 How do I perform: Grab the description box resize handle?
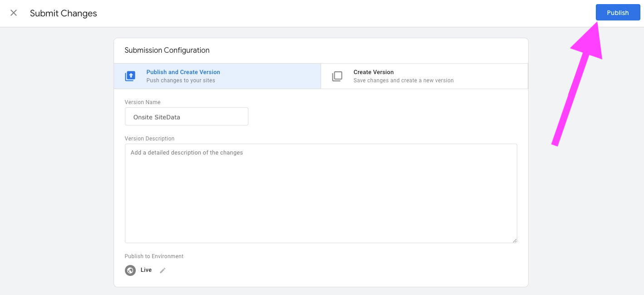click(x=515, y=240)
